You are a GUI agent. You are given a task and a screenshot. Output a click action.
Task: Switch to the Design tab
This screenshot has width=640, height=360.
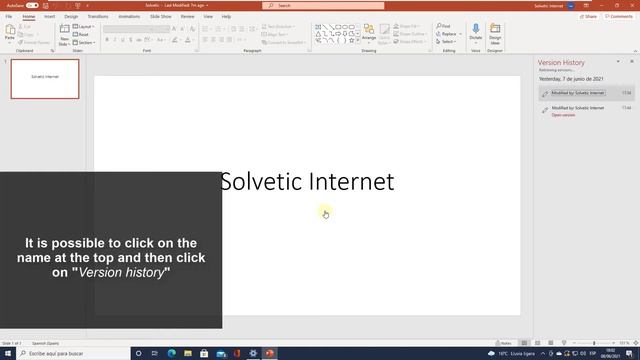pyautogui.click(x=71, y=16)
